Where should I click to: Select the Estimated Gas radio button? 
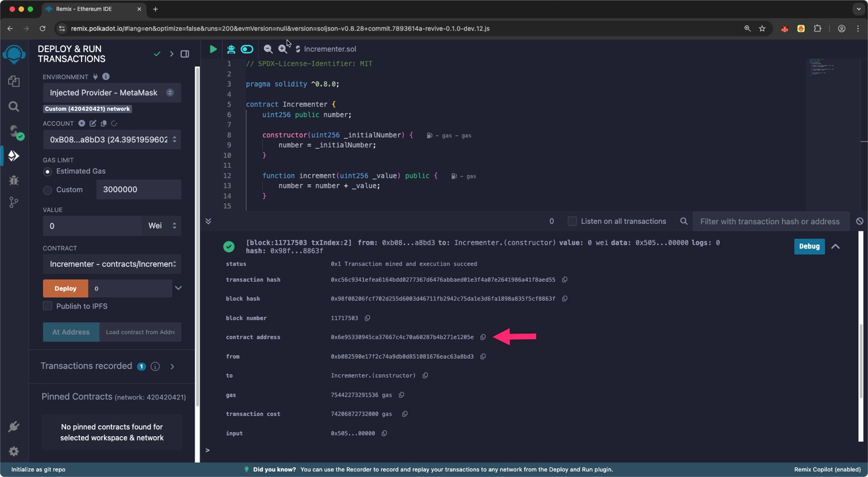48,172
